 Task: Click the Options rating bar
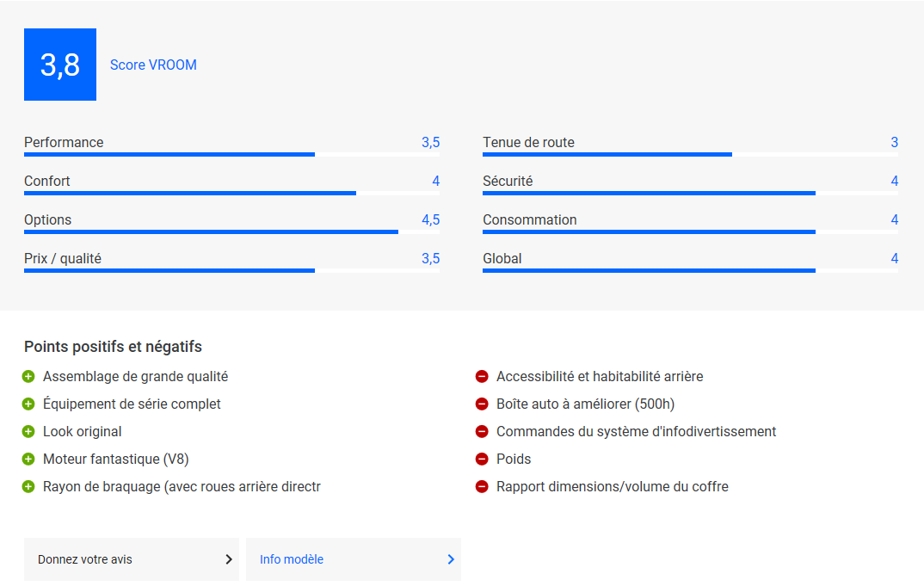click(231, 232)
